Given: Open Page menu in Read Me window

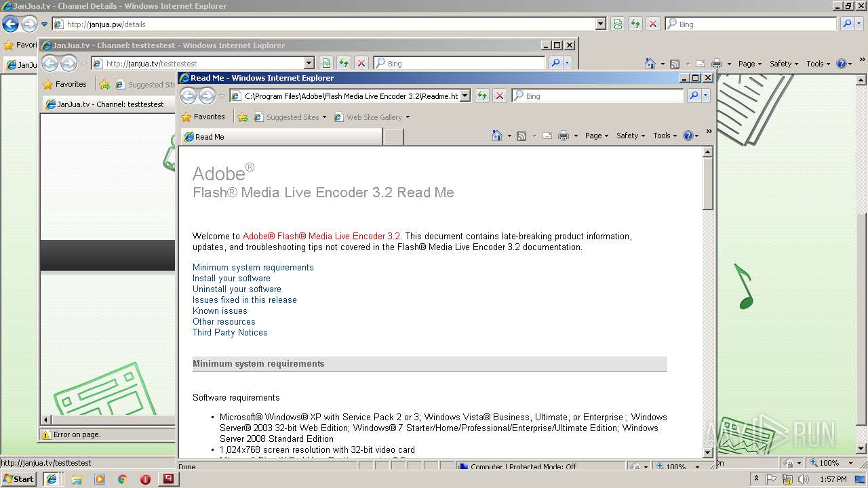Looking at the screenshot, I should coord(597,136).
